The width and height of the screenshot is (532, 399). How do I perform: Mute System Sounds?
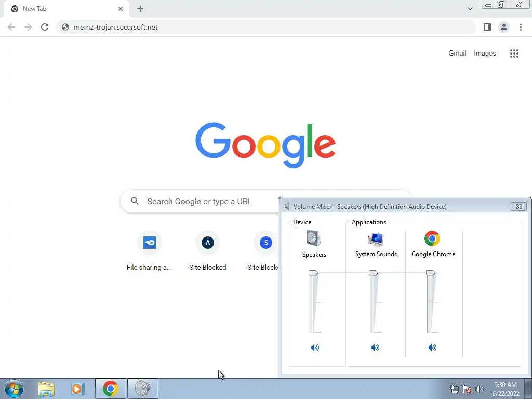pyautogui.click(x=375, y=348)
